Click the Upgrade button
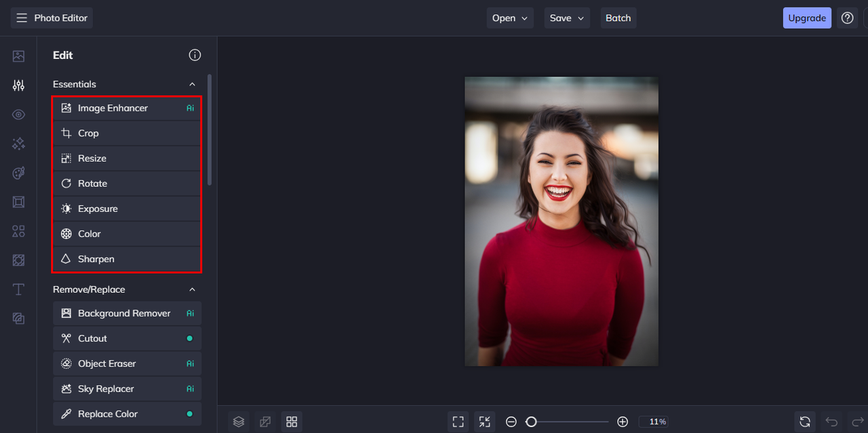Image resolution: width=868 pixels, height=433 pixels. 807,18
